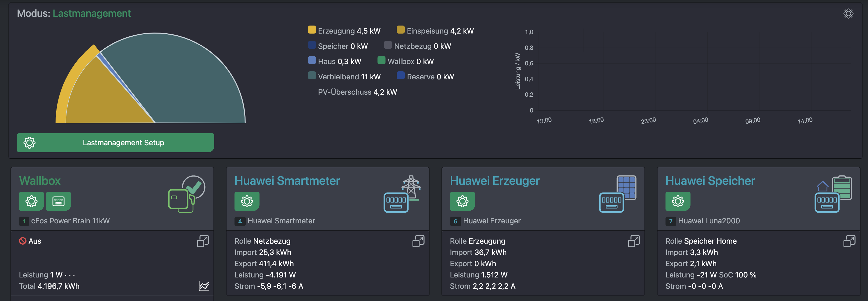Open Wallbox display configuration icon
868x301 pixels.
click(x=58, y=201)
